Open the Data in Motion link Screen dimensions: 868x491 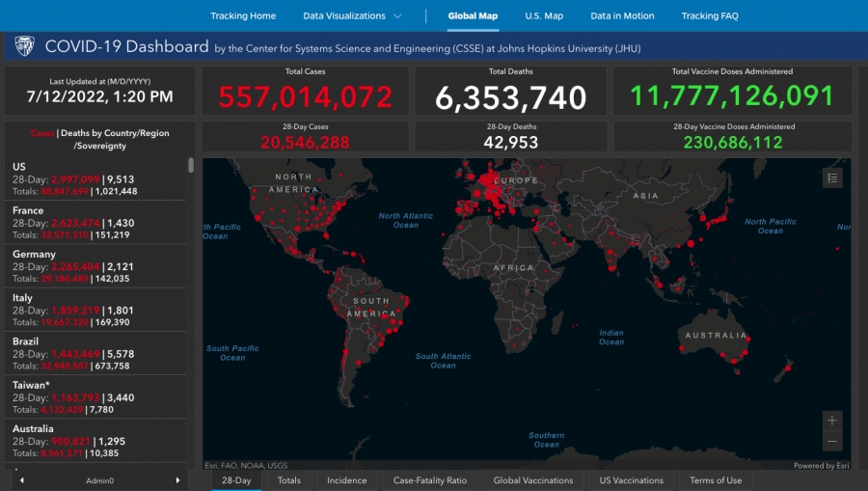tap(622, 16)
